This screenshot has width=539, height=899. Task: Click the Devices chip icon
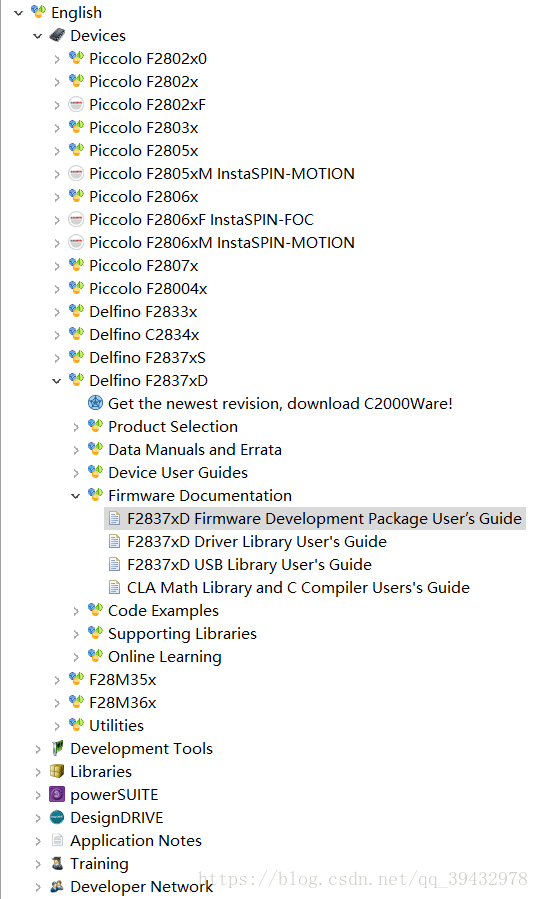coord(57,36)
